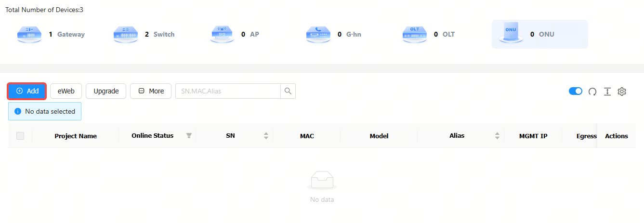Sort by the Alias column arrows
This screenshot has width=644, height=223.
[x=497, y=136]
